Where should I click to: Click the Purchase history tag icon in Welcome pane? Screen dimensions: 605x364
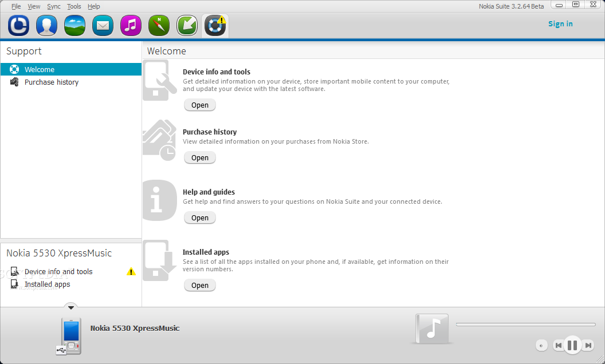(x=159, y=140)
